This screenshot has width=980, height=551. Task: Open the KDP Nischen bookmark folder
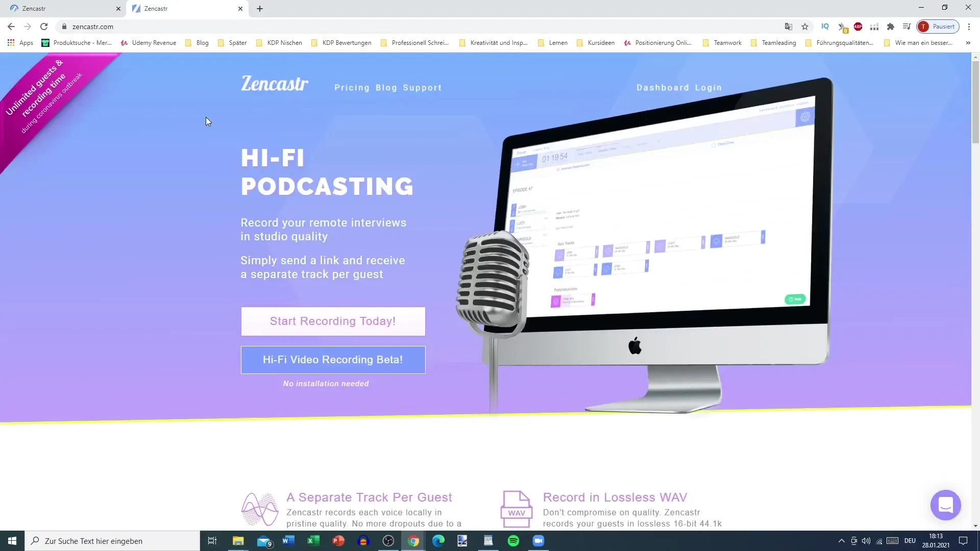tap(279, 43)
